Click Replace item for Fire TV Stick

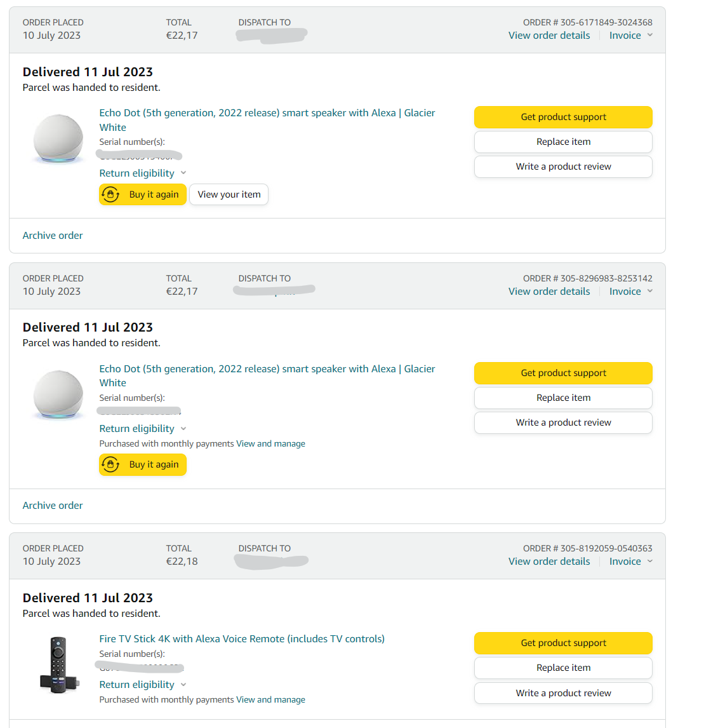pos(563,668)
